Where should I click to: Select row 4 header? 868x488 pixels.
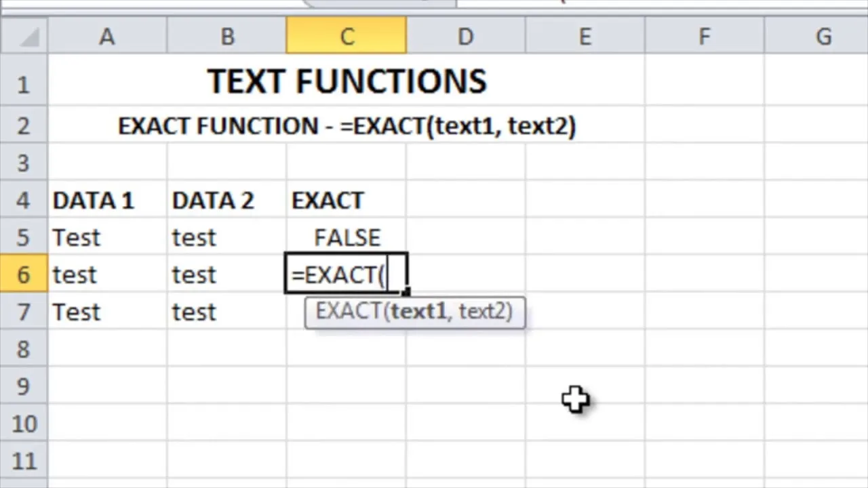(x=24, y=200)
